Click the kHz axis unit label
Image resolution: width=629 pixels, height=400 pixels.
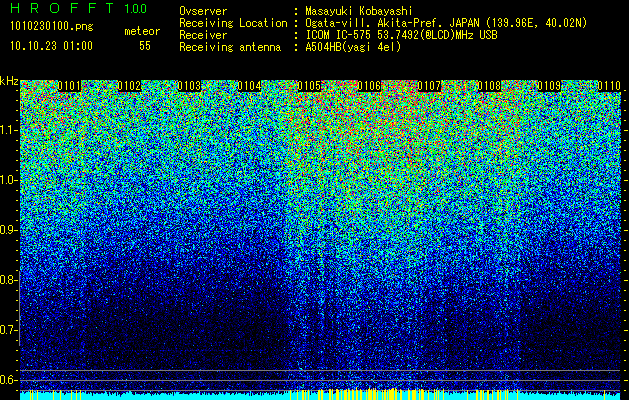pos(9,81)
